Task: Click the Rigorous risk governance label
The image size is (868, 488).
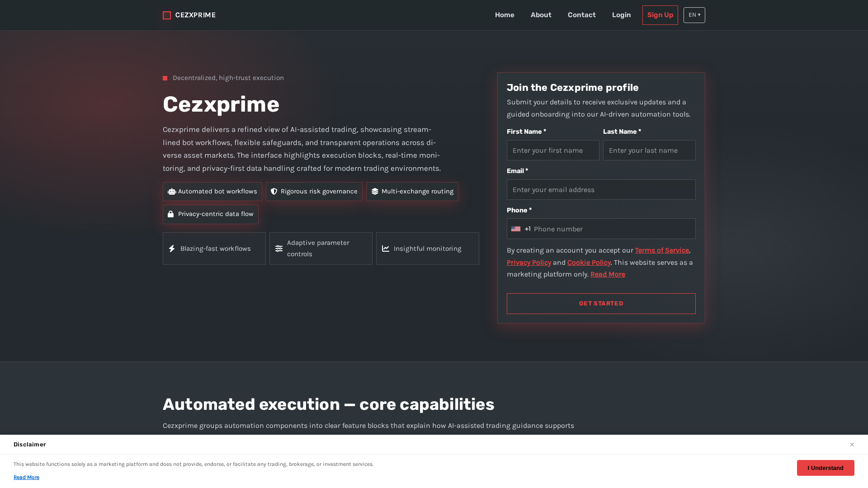Action: 319,192
